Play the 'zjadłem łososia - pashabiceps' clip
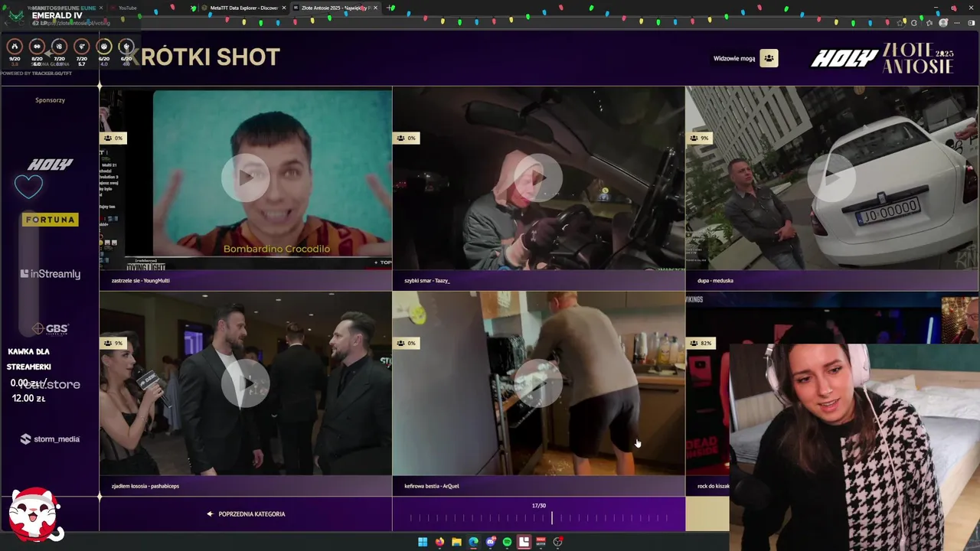Viewport: 980px width, 551px height. coord(245,383)
